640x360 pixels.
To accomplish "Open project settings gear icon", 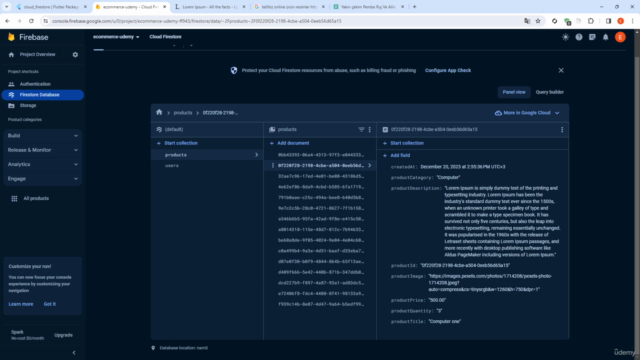I will coord(75,54).
